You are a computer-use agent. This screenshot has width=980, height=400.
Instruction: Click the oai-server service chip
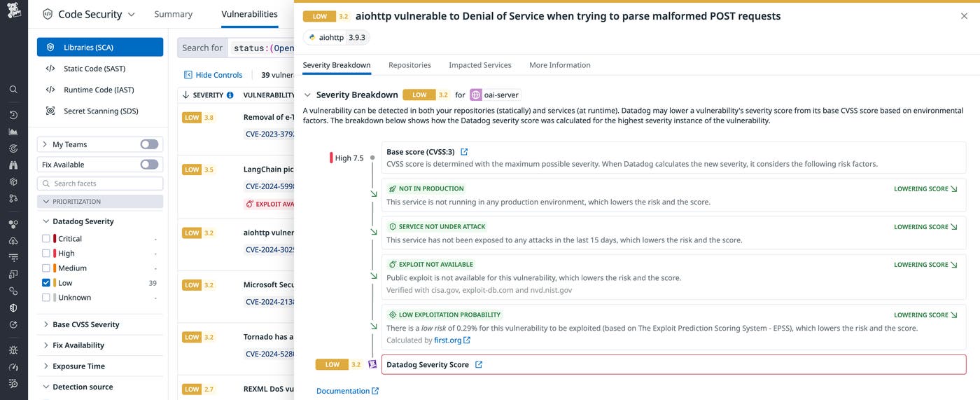point(495,95)
